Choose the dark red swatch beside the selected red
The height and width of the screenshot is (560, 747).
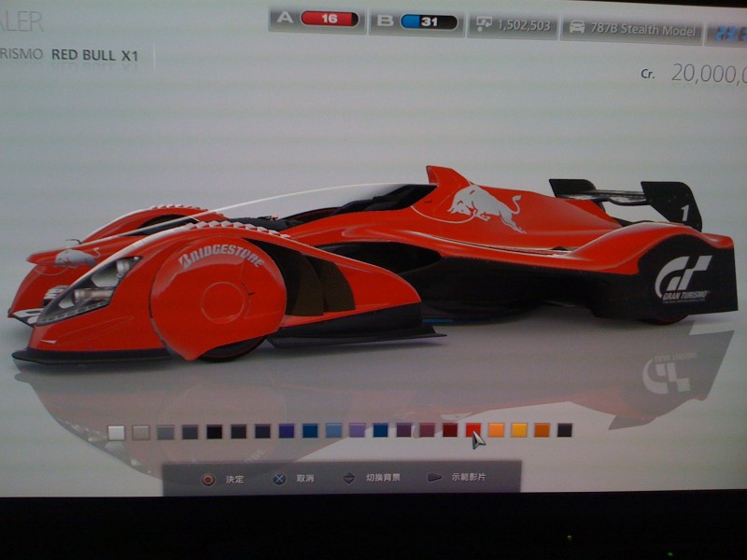click(450, 430)
